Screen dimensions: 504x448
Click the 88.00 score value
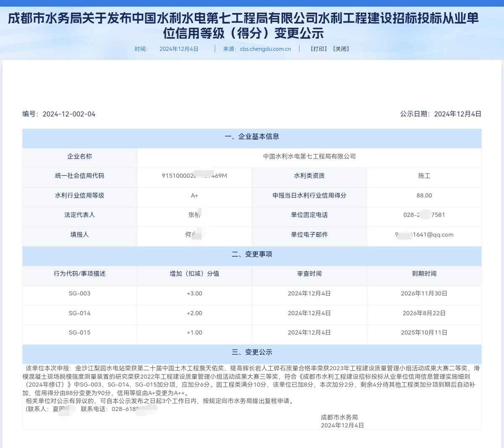coord(424,195)
